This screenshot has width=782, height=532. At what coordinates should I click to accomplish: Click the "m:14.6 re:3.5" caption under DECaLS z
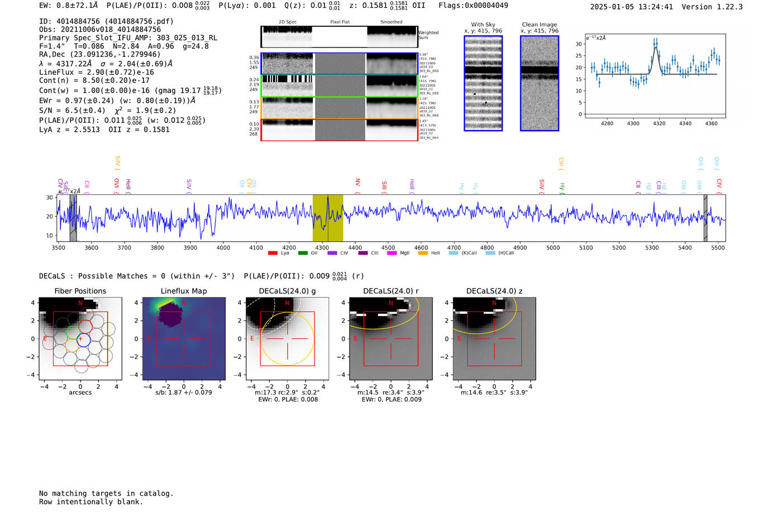coord(494,392)
